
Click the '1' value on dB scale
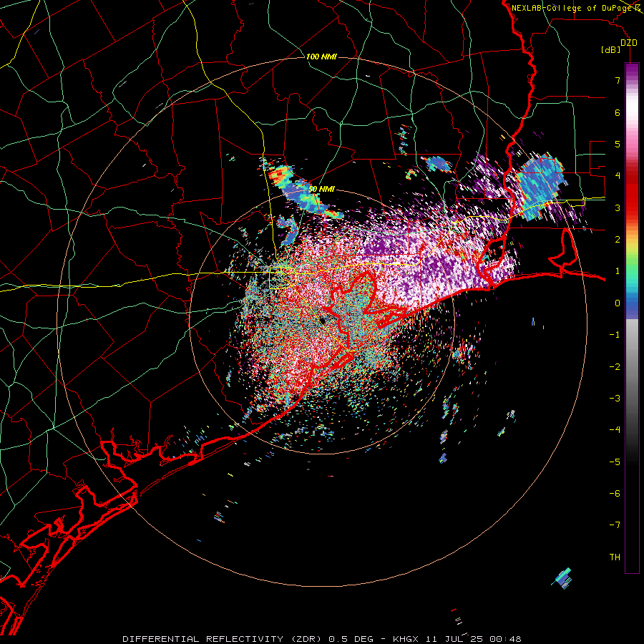pyautogui.click(x=618, y=271)
